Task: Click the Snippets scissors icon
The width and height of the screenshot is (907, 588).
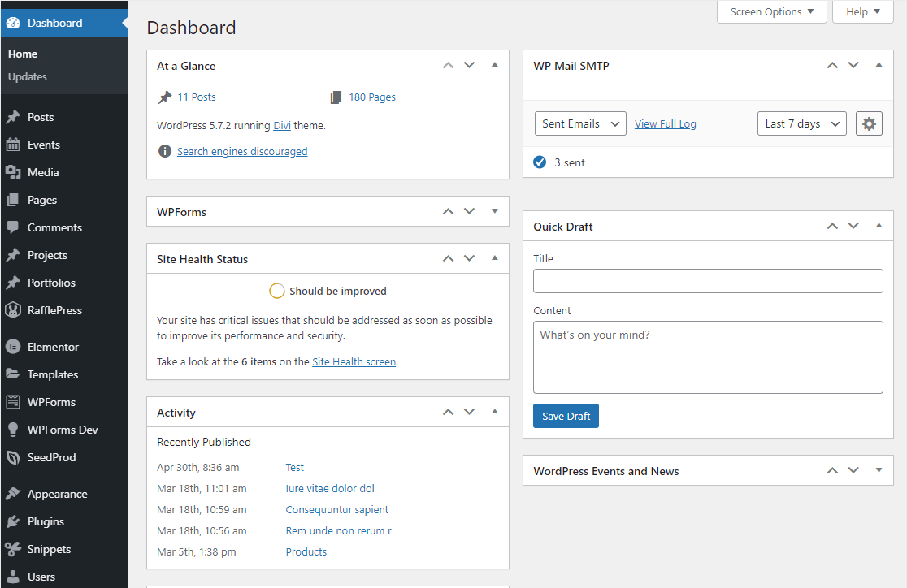Action: (13, 549)
